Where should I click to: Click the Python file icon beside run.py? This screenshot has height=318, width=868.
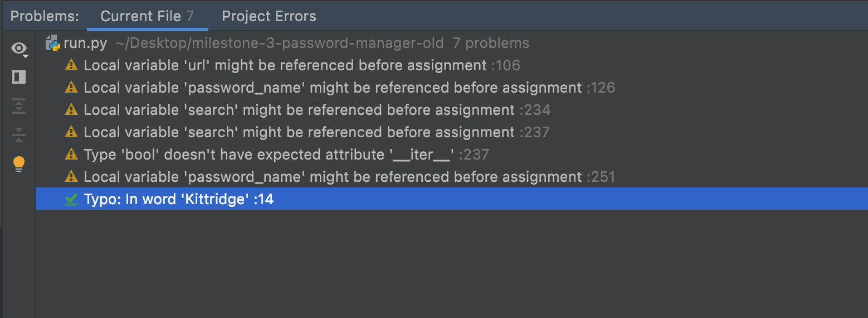coord(52,43)
